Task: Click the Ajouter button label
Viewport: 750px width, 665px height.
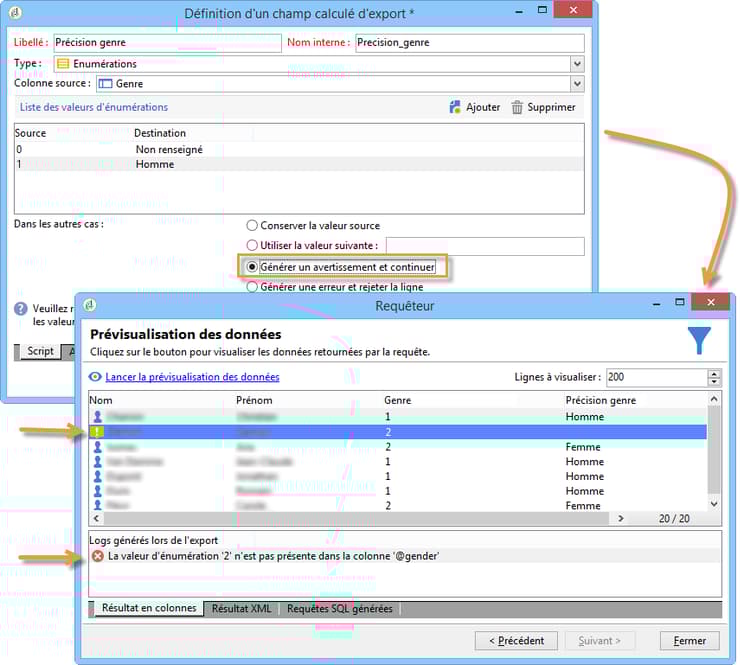Action: pyautogui.click(x=483, y=107)
